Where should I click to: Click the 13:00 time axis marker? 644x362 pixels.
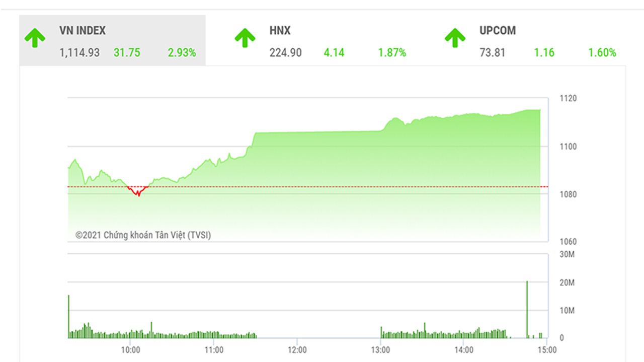coord(380,349)
